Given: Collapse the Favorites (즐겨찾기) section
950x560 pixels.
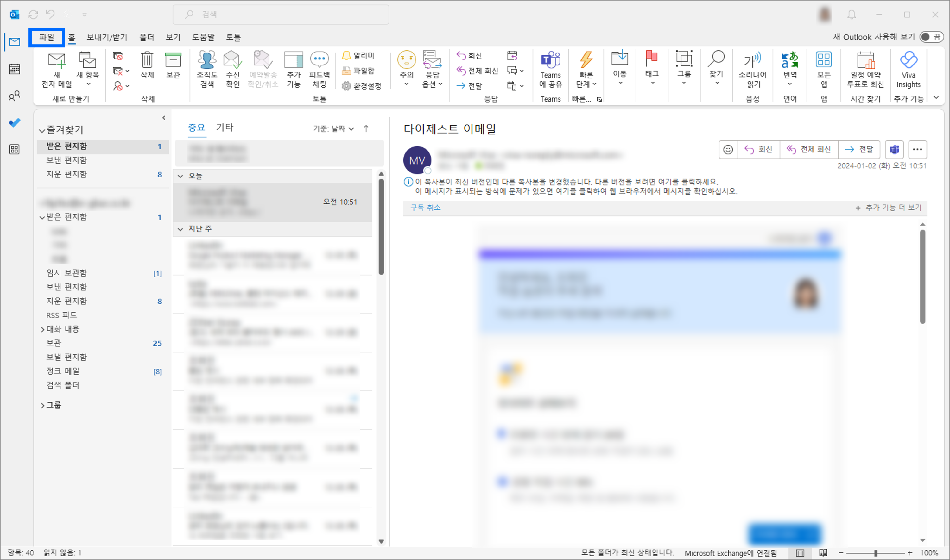Looking at the screenshot, I should coord(42,131).
